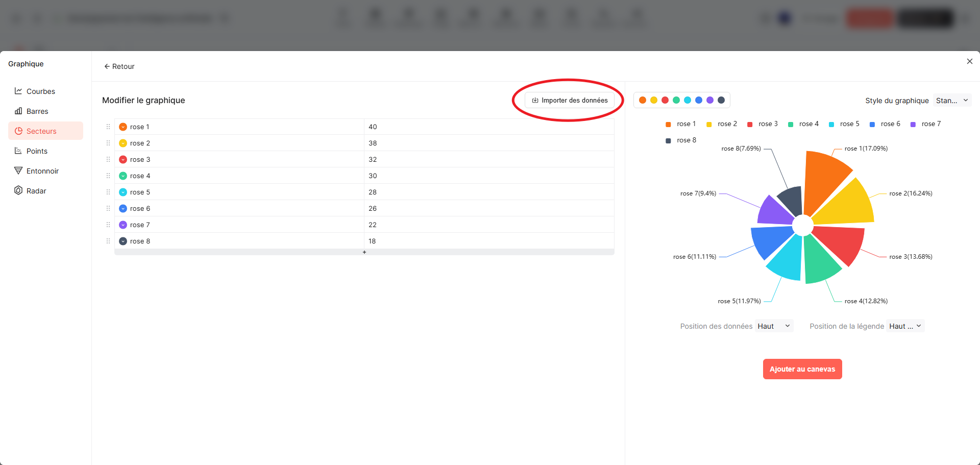Add chart with Ajouter au canevas
Viewport: 980px width, 465px height.
802,369
